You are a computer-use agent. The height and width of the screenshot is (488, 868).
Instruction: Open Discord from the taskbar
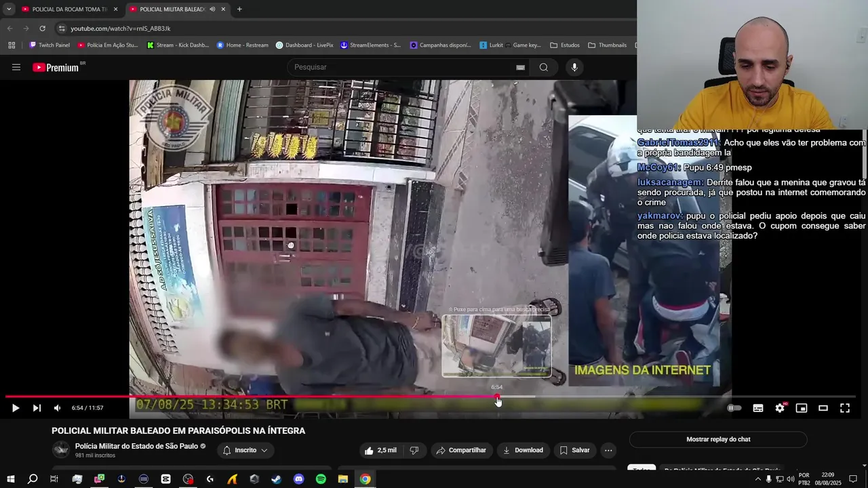(299, 479)
